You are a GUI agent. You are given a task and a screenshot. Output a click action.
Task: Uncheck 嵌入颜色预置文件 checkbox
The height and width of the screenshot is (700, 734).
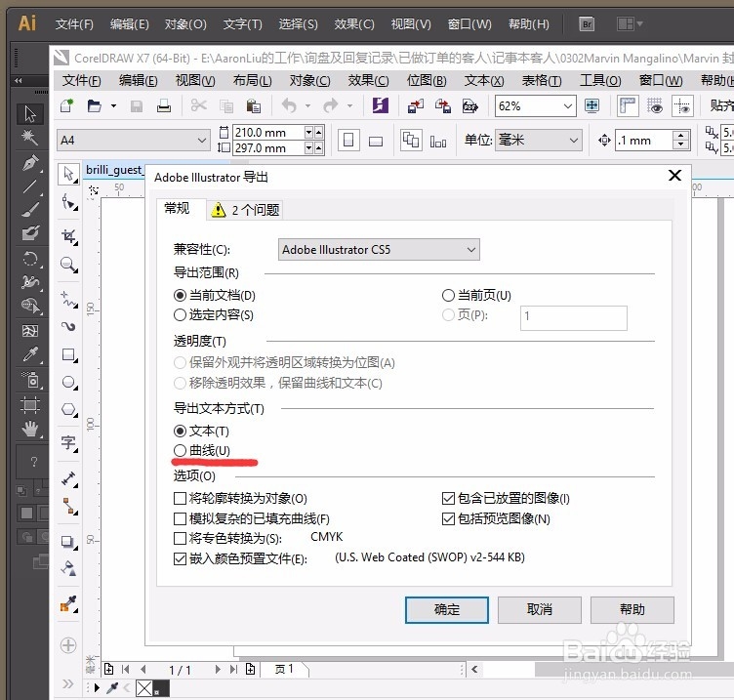180,559
